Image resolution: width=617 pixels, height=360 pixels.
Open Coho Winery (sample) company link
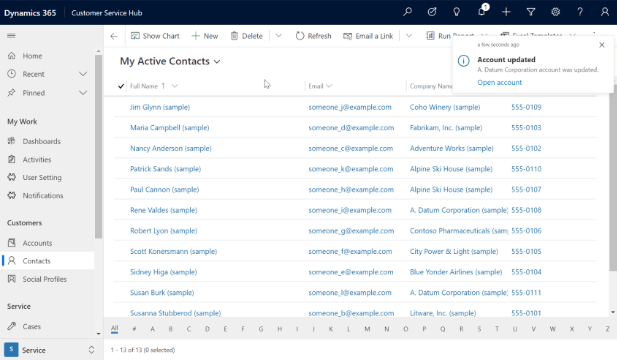pos(445,107)
